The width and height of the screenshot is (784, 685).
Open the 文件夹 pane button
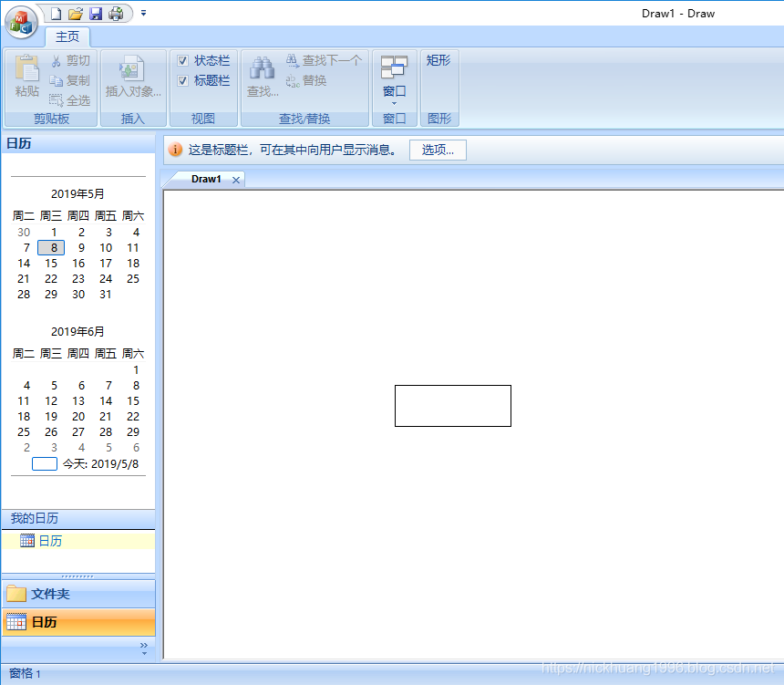78,594
